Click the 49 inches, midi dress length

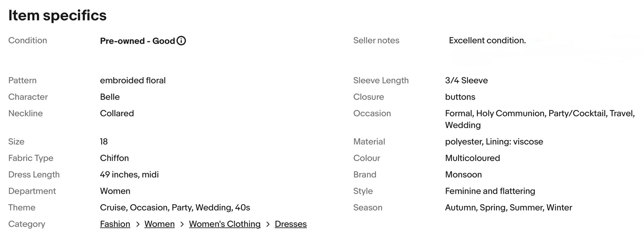click(129, 174)
